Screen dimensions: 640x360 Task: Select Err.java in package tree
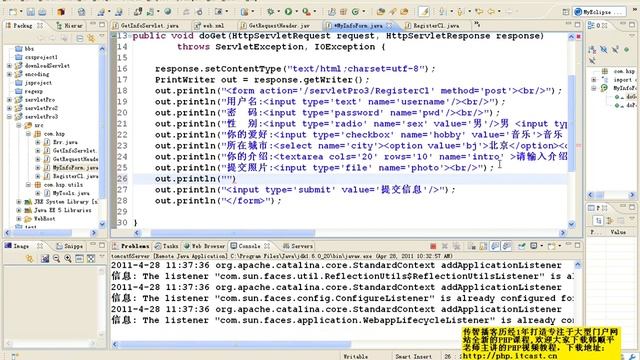(x=60, y=142)
